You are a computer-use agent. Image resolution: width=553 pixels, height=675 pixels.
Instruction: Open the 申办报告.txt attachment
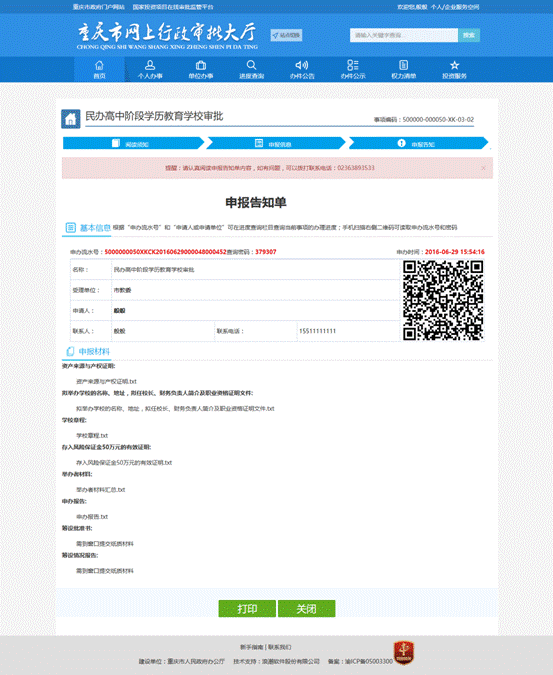pyautogui.click(x=92, y=517)
